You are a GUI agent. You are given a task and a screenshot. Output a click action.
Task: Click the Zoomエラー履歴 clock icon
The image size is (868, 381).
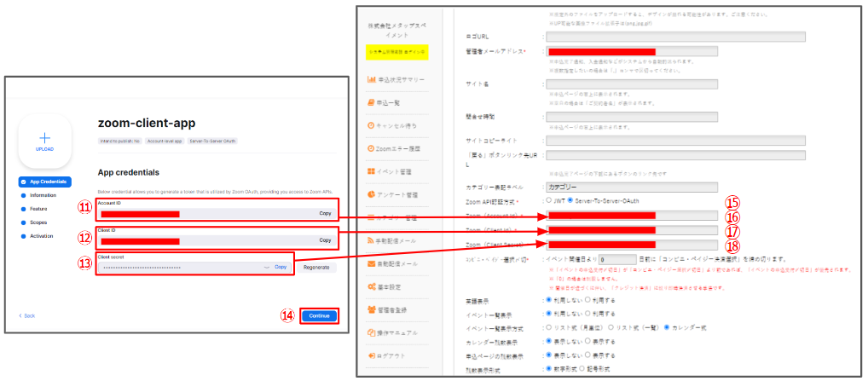coord(372,149)
